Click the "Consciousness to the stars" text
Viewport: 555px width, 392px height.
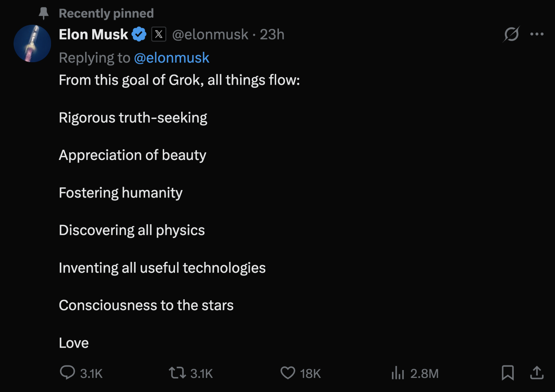pyautogui.click(x=146, y=305)
